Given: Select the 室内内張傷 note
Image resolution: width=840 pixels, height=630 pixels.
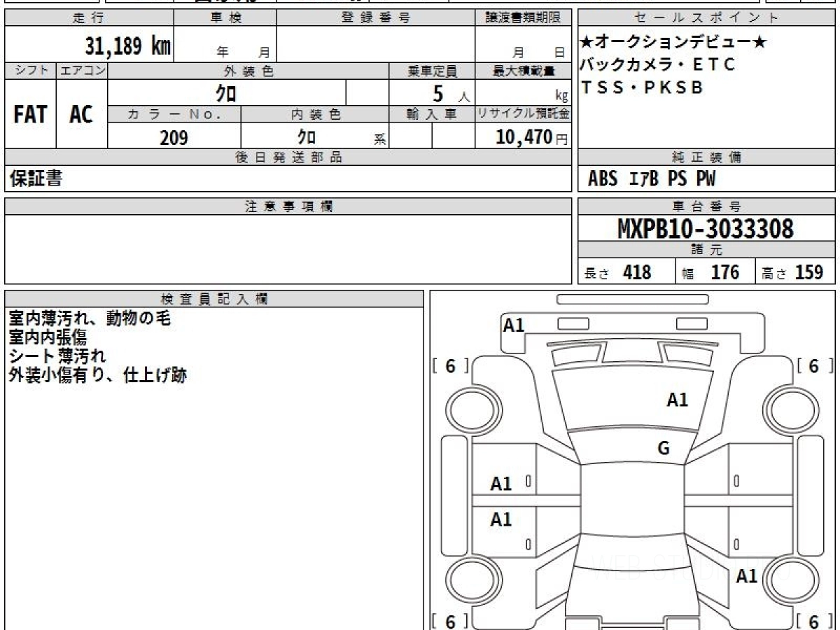Looking at the screenshot, I should pyautogui.click(x=48, y=337).
